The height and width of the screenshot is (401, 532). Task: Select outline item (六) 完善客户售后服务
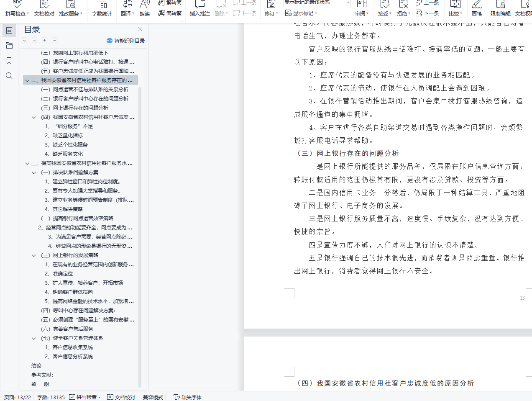coord(67,329)
